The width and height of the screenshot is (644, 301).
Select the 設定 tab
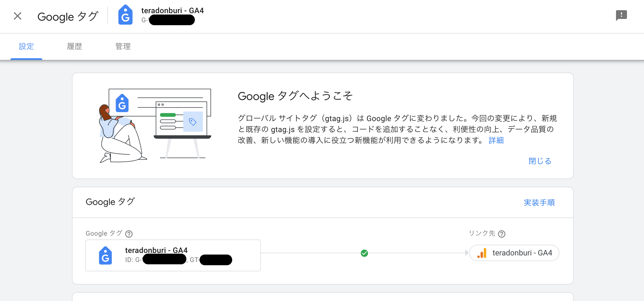(x=26, y=46)
